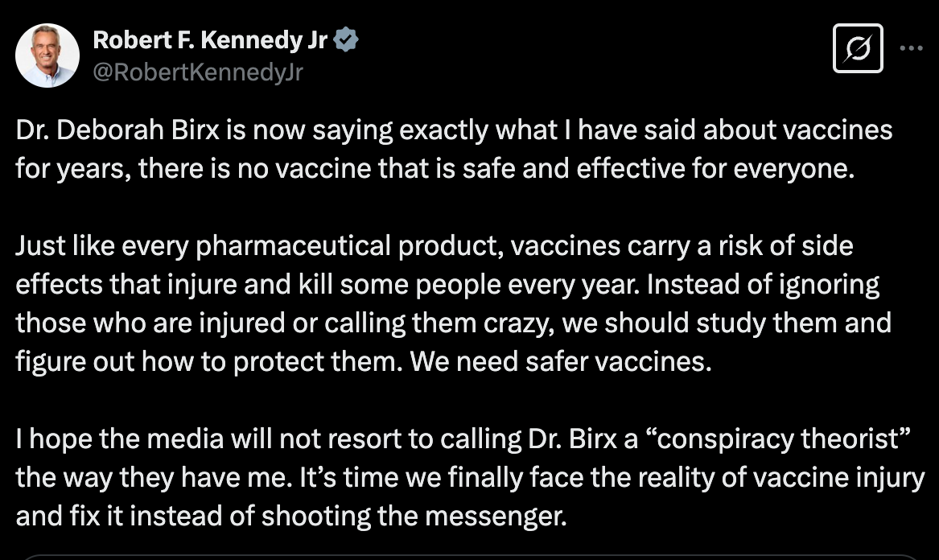This screenshot has width=939, height=560.
Task: Click the paragraph starting "Dr. Deborah Birx"
Action: click(x=454, y=149)
